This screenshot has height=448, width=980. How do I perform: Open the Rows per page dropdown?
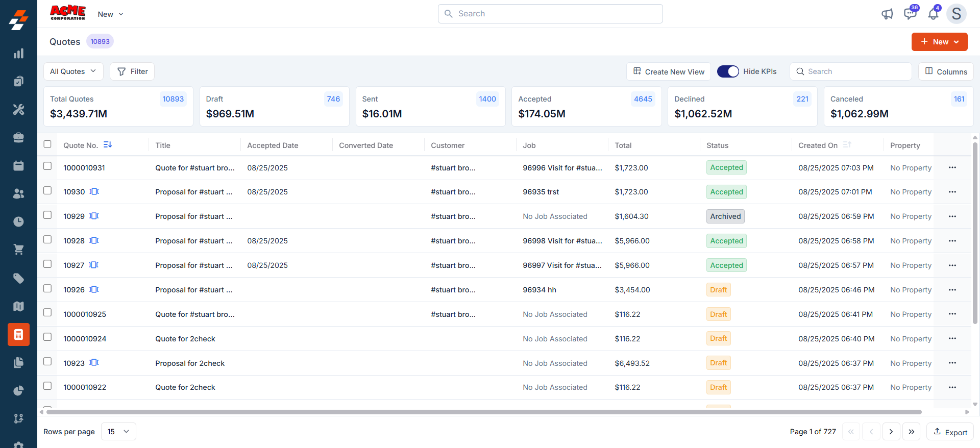click(x=118, y=432)
